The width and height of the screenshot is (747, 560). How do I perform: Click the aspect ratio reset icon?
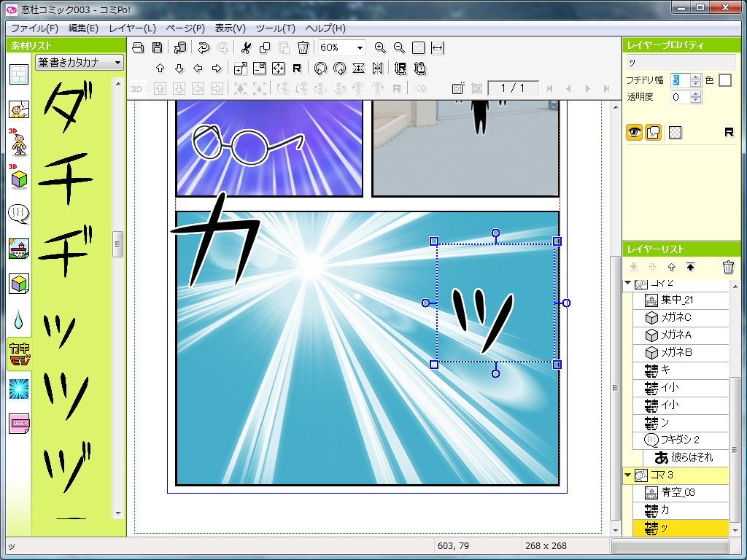400,69
